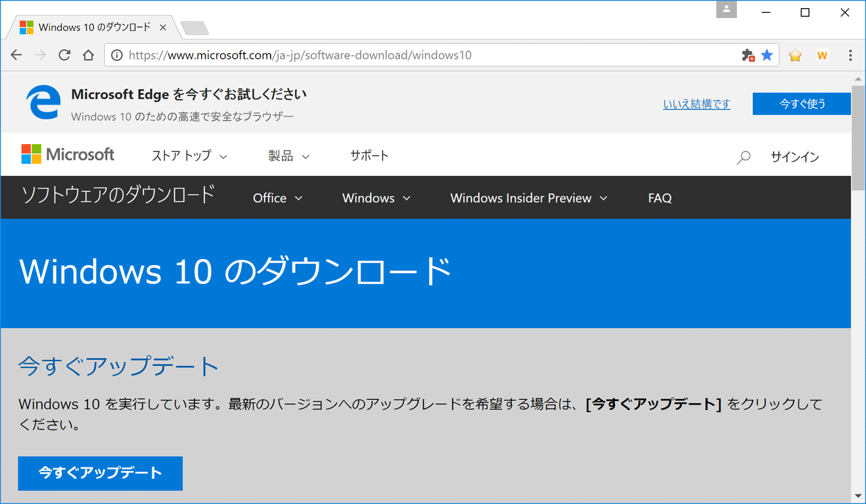This screenshot has height=504, width=866.
Task: Reload the page with the refresh icon
Action: (x=64, y=55)
